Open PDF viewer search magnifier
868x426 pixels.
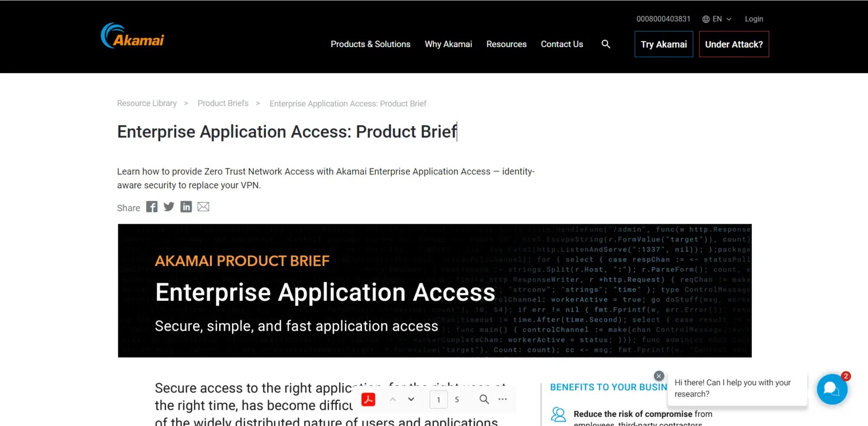click(x=484, y=399)
